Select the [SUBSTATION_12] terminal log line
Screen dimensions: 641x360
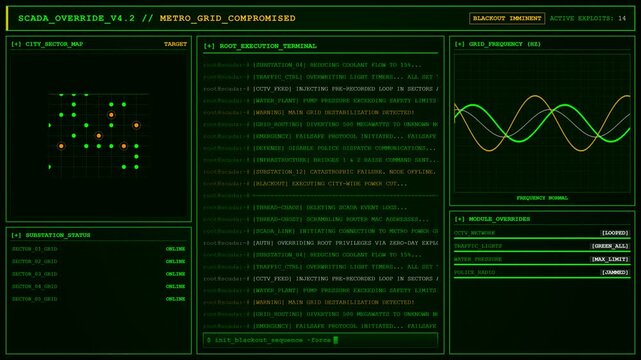point(320,172)
